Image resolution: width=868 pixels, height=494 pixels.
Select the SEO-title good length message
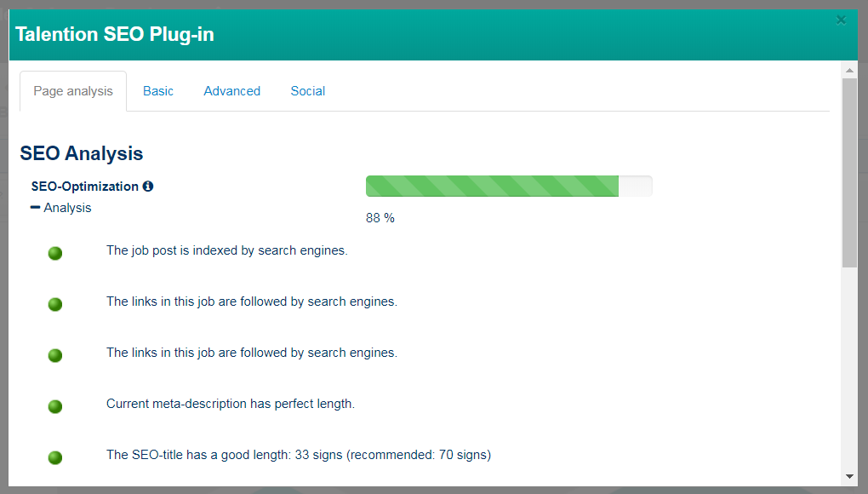click(x=299, y=455)
